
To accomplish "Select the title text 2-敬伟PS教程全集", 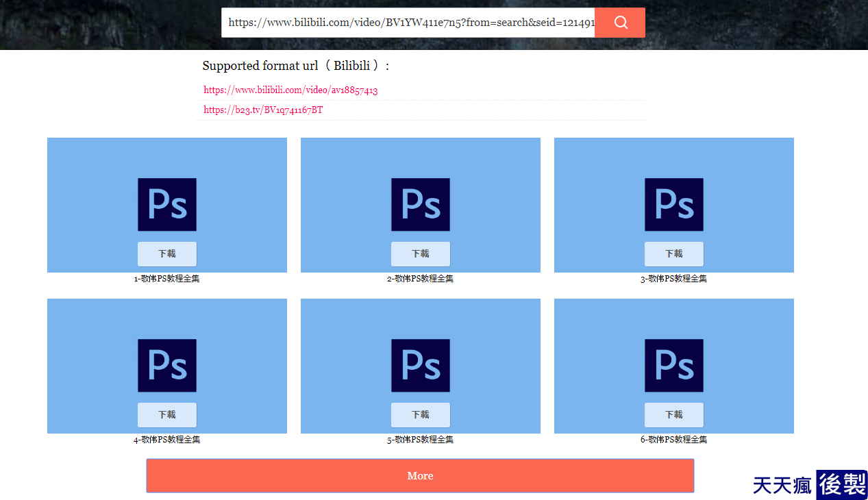I will 421,279.
